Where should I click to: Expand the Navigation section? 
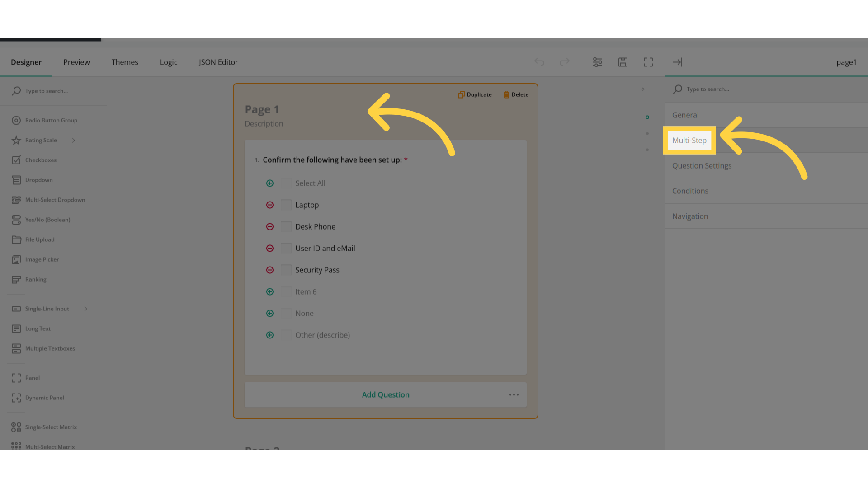click(x=766, y=216)
